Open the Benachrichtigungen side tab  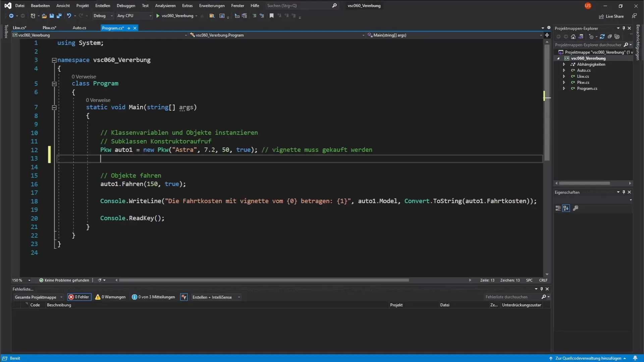[x=638, y=42]
